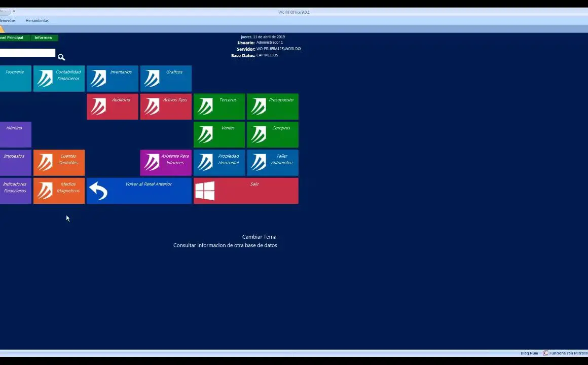The height and width of the screenshot is (365, 588).
Task: Open the Activos Fijos tile
Action: [x=166, y=106]
